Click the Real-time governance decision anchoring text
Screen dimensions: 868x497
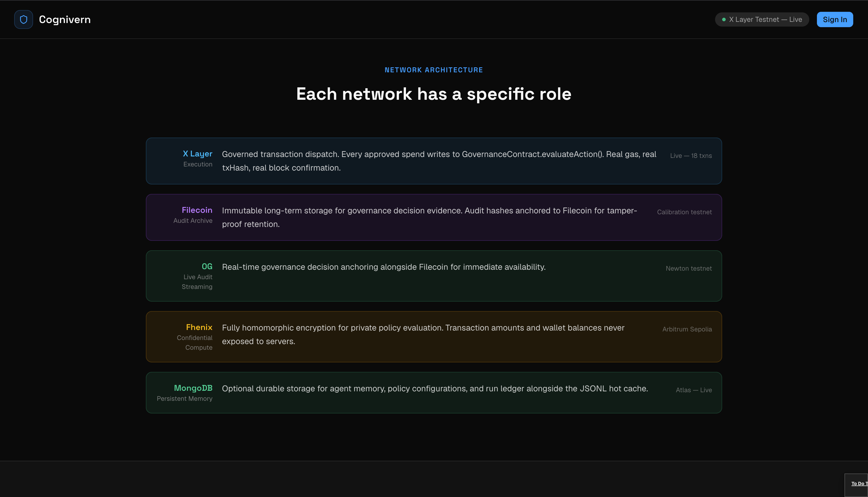384,267
